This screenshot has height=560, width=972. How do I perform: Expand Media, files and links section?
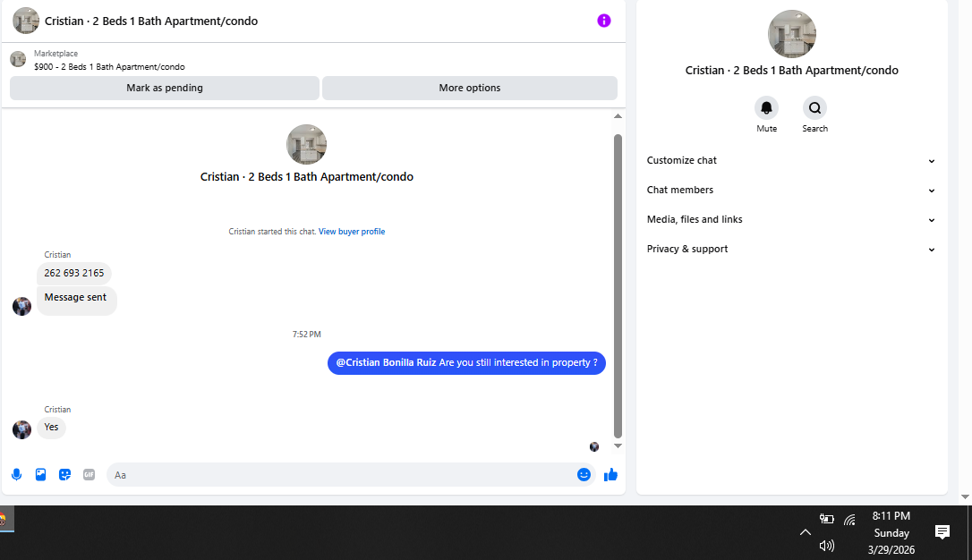[791, 220]
